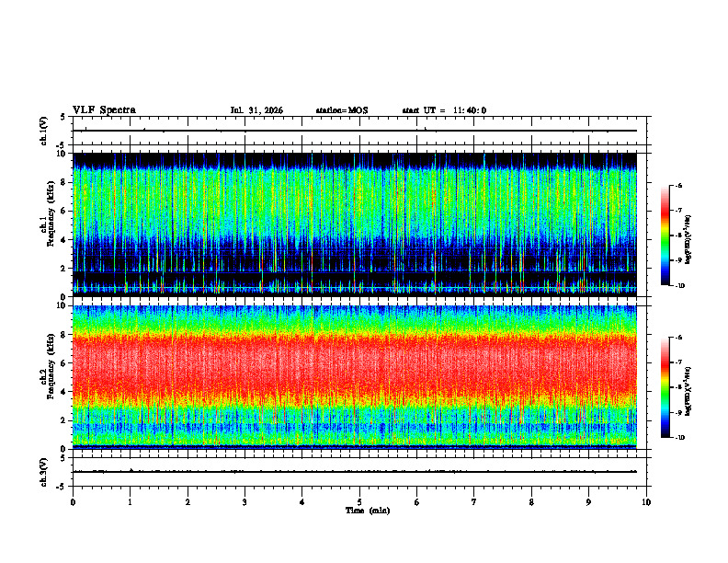Select the "start UT = 11:40: 0" text
The width and height of the screenshot is (728, 563).
pos(444,110)
